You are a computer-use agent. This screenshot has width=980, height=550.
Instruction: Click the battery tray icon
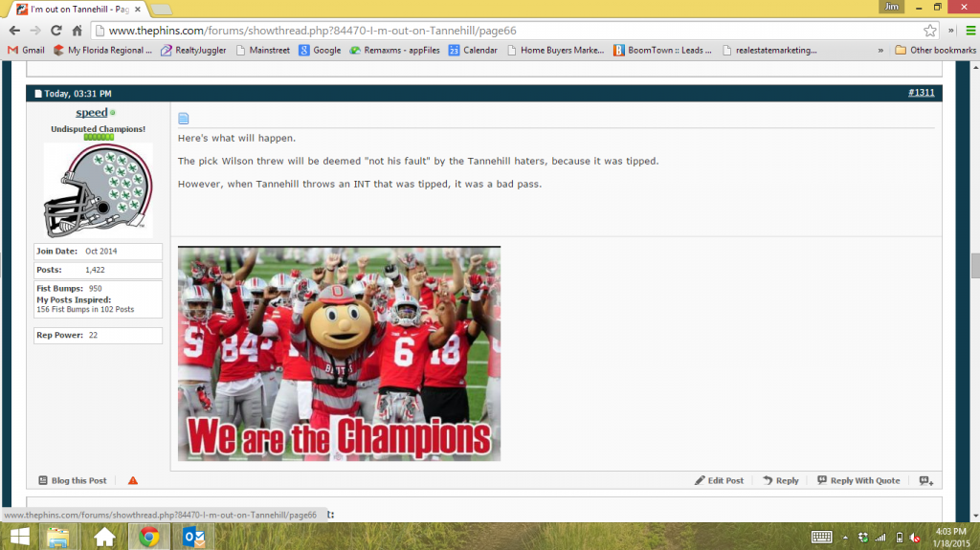(899, 538)
